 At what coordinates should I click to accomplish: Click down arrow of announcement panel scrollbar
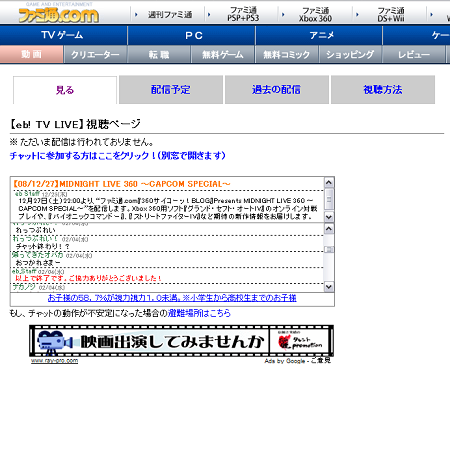point(329,217)
